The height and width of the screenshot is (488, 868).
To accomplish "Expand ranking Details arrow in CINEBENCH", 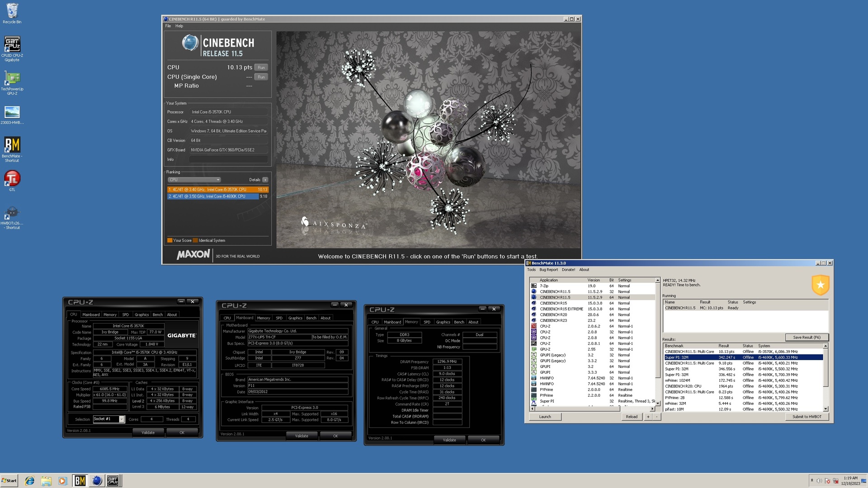I will [265, 180].
